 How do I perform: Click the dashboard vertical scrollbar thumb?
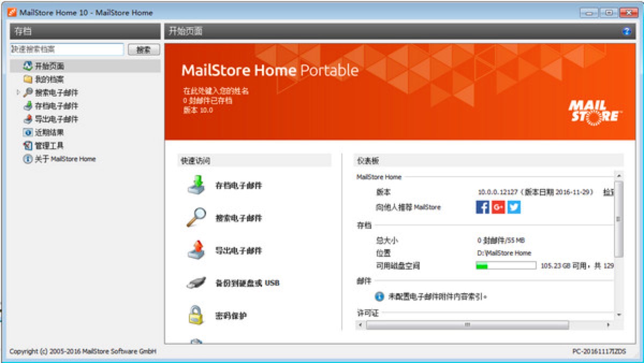(x=619, y=219)
